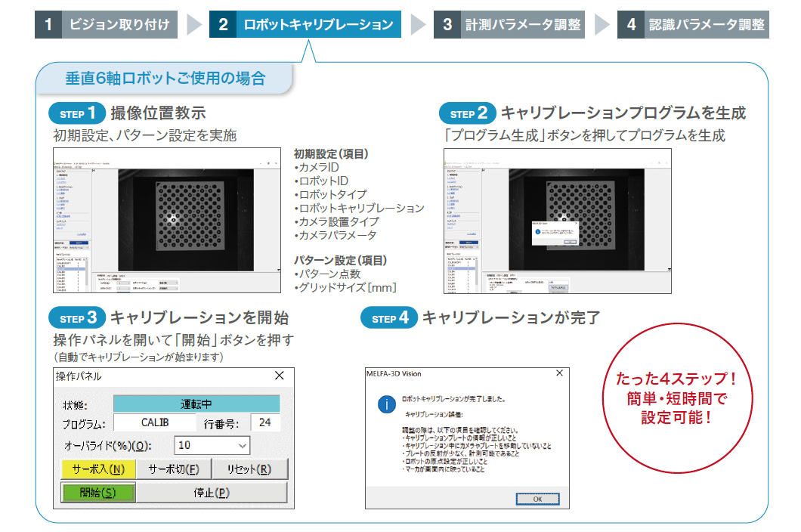Click the blue info icon in the MELFA-3D Vision dialog

point(386,404)
